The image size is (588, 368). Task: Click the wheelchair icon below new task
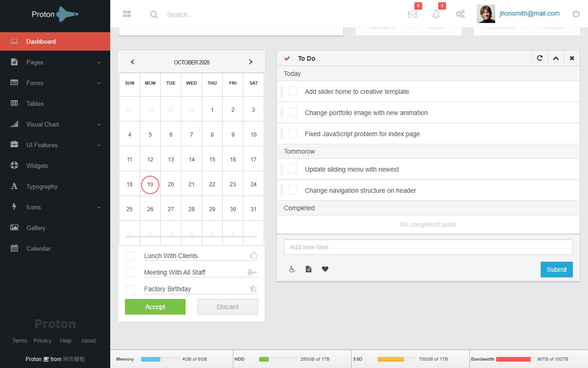292,269
